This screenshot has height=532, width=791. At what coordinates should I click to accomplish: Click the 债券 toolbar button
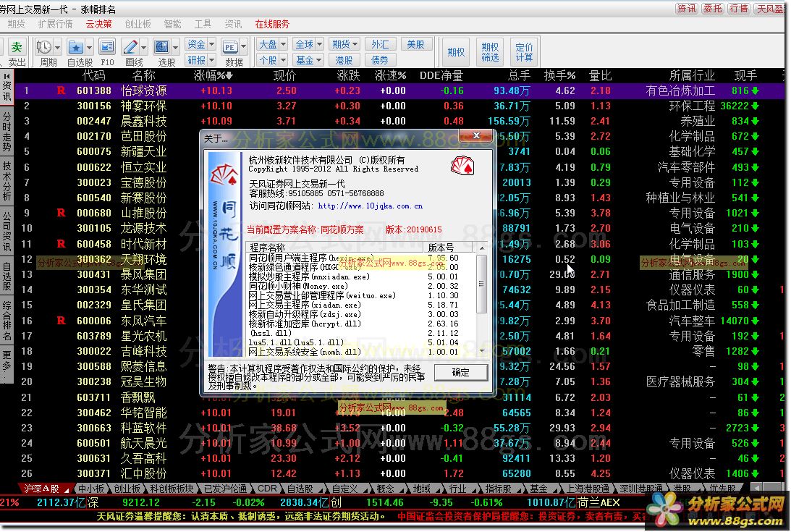(x=380, y=60)
